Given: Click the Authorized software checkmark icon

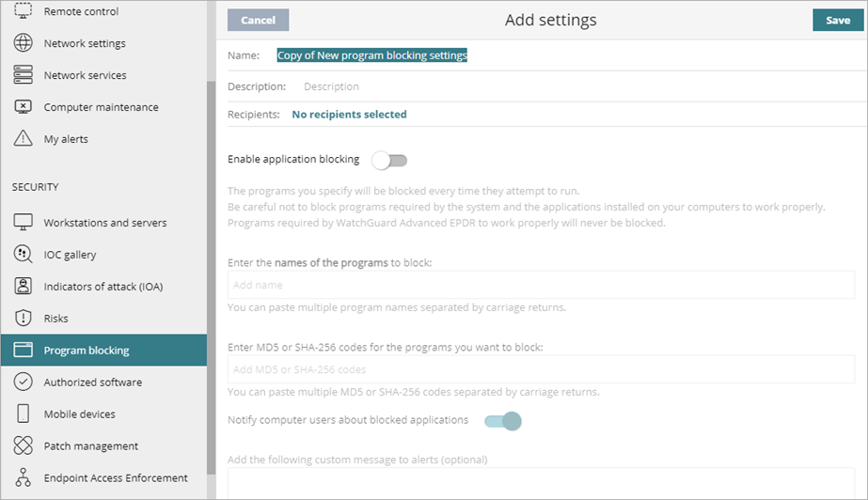Looking at the screenshot, I should (23, 382).
